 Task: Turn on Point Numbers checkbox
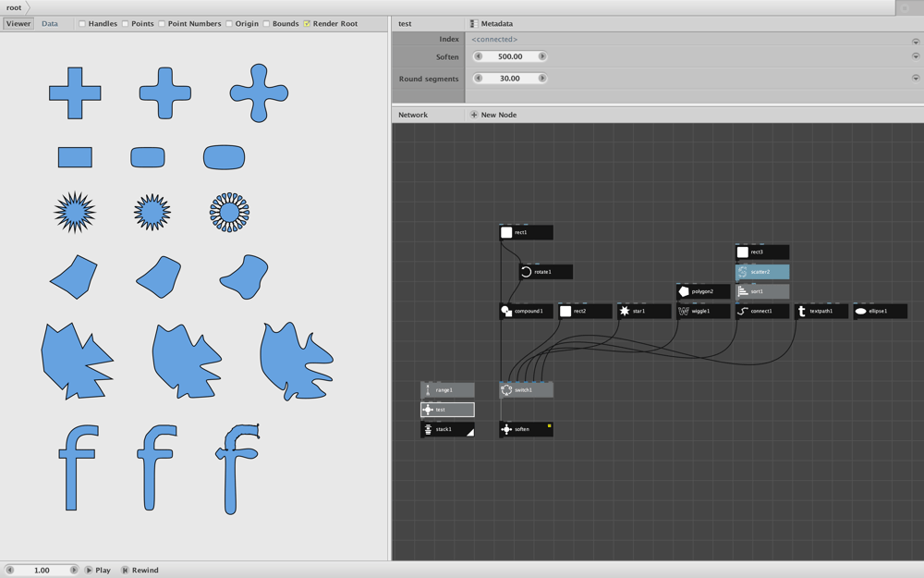coord(162,24)
